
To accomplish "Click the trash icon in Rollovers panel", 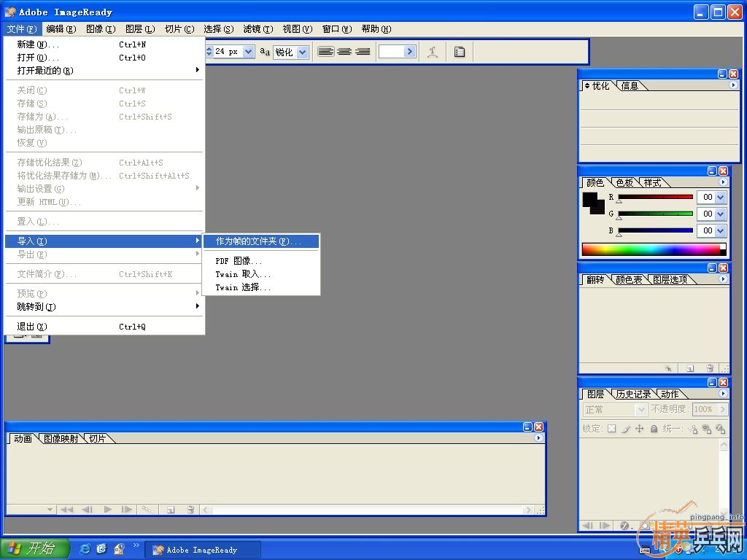I will tap(710, 368).
